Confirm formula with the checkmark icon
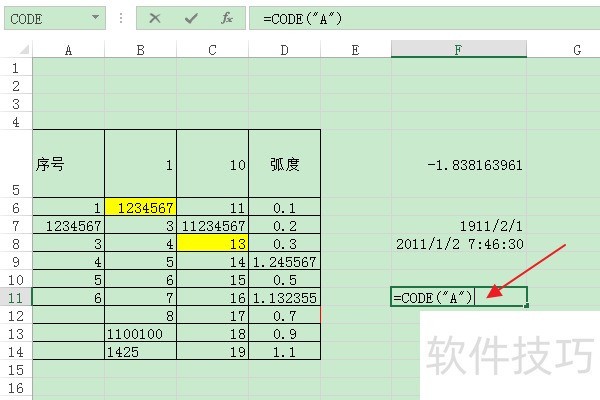Image resolution: width=600 pixels, height=400 pixels. (191, 18)
